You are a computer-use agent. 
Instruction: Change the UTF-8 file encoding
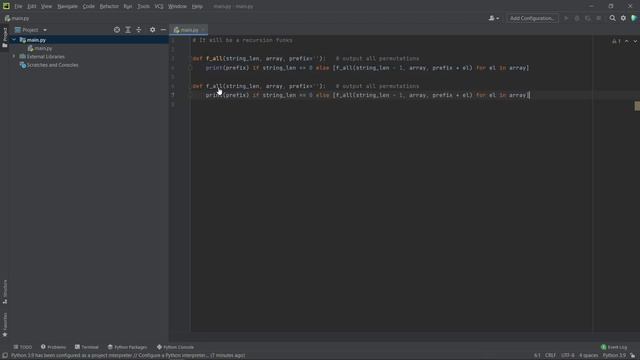point(567,356)
